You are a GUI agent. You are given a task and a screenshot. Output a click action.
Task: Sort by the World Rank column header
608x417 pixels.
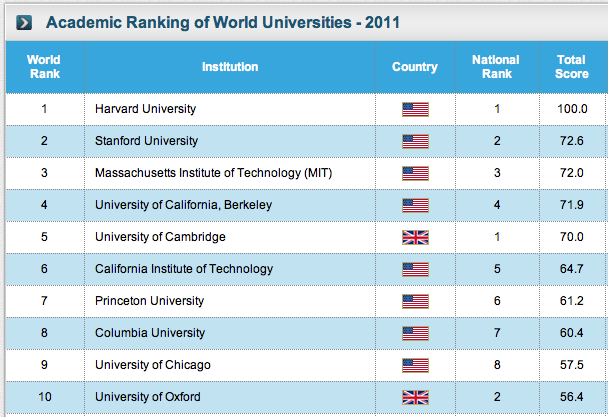click(x=44, y=67)
